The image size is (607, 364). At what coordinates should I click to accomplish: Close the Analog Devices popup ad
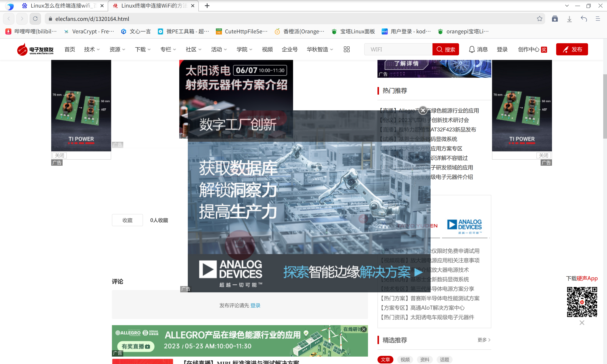pyautogui.click(x=423, y=111)
